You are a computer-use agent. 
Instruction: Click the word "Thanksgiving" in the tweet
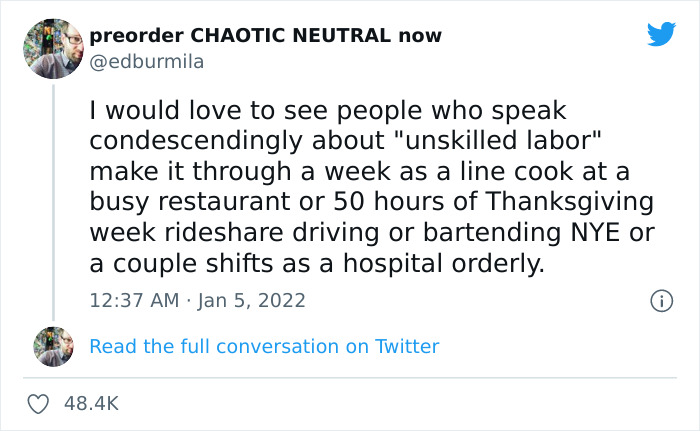click(571, 202)
